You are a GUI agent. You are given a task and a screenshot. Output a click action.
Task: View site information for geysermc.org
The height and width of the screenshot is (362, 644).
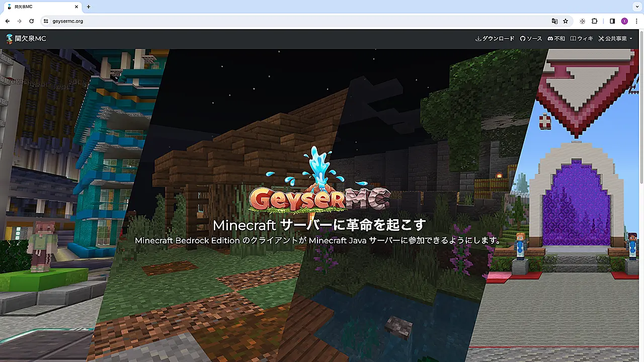[46, 21]
